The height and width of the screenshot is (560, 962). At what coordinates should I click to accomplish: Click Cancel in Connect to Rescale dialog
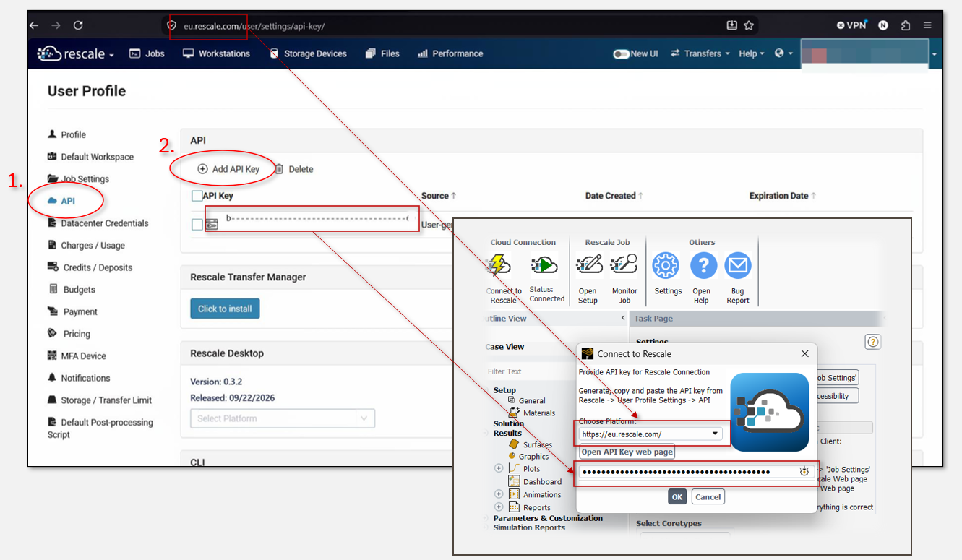708,497
